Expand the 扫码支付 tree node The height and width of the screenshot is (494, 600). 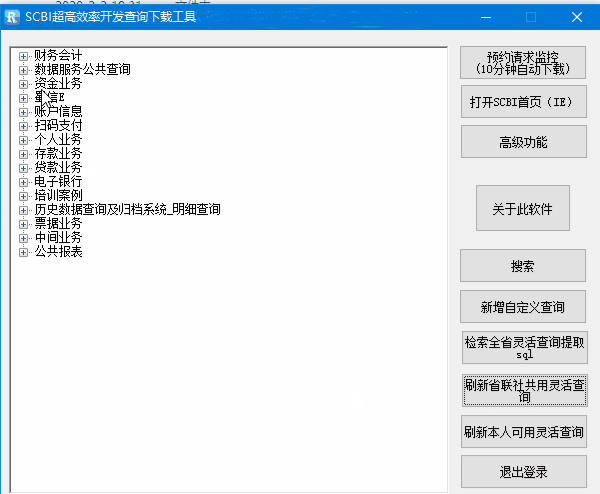click(23, 126)
